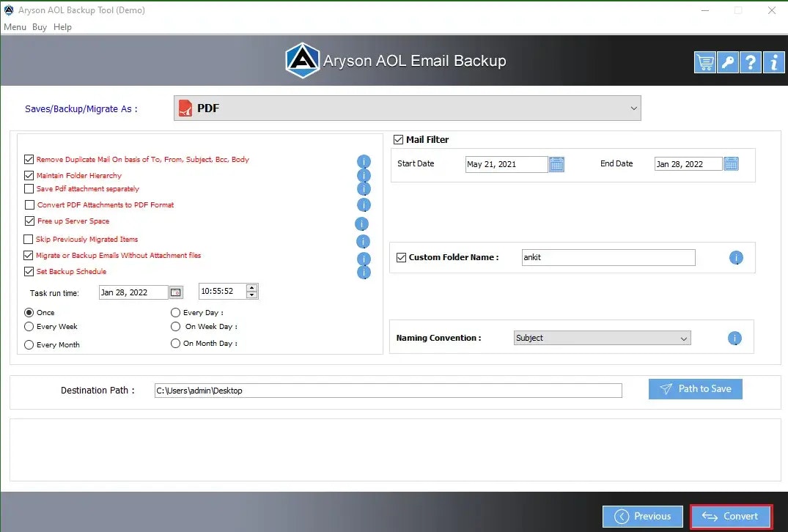This screenshot has width=788, height=532.
Task: Select the On Week Day option
Action: click(x=175, y=327)
